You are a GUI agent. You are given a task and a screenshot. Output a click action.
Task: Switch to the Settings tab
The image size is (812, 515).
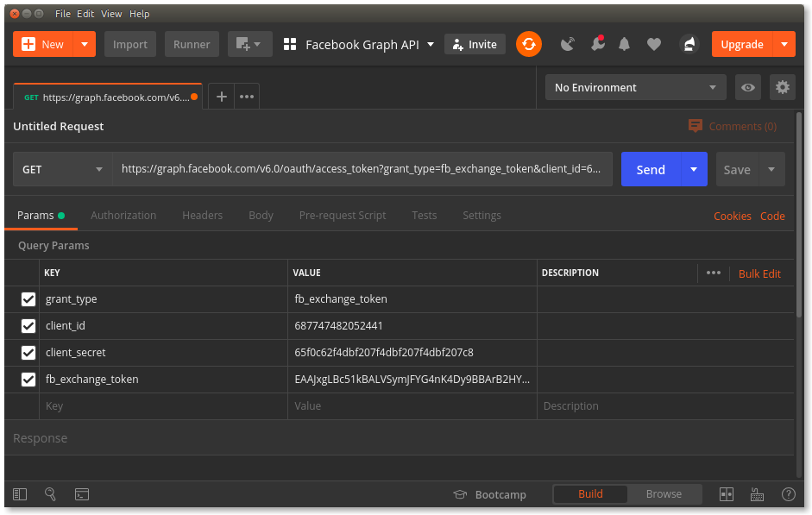482,216
